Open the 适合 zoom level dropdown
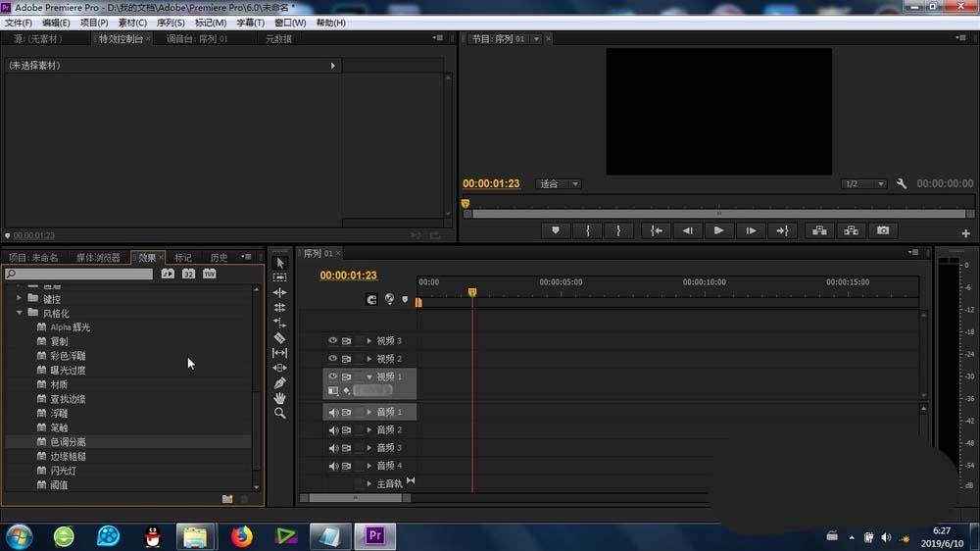980x551 pixels. (559, 184)
